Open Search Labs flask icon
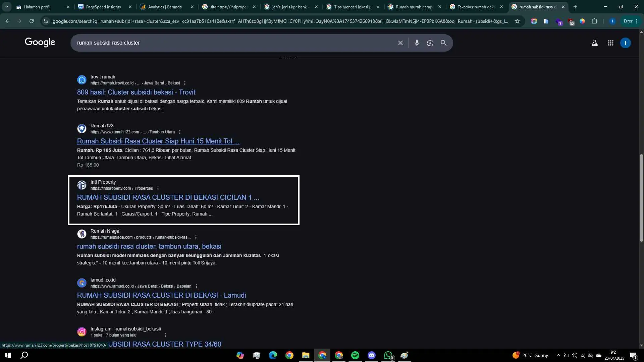Image resolution: width=644 pixels, height=362 pixels. [x=594, y=43]
